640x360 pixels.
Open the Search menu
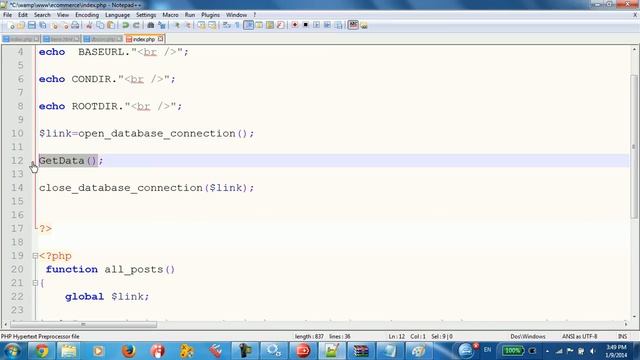[42, 15]
